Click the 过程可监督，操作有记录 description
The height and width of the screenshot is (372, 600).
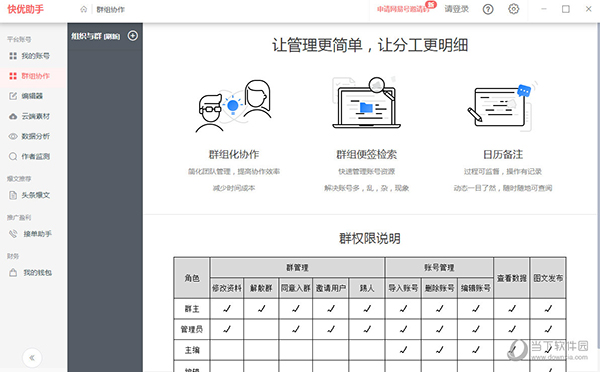tap(503, 171)
